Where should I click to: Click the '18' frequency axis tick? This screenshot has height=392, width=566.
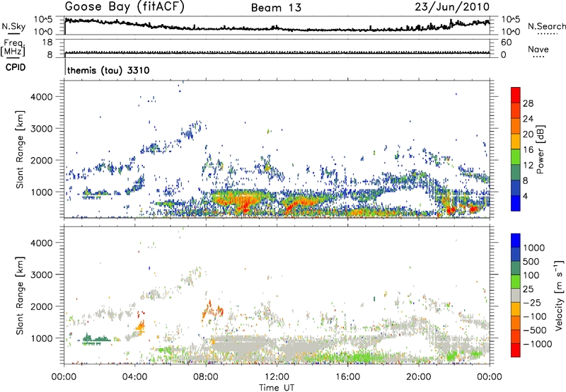click(x=47, y=42)
